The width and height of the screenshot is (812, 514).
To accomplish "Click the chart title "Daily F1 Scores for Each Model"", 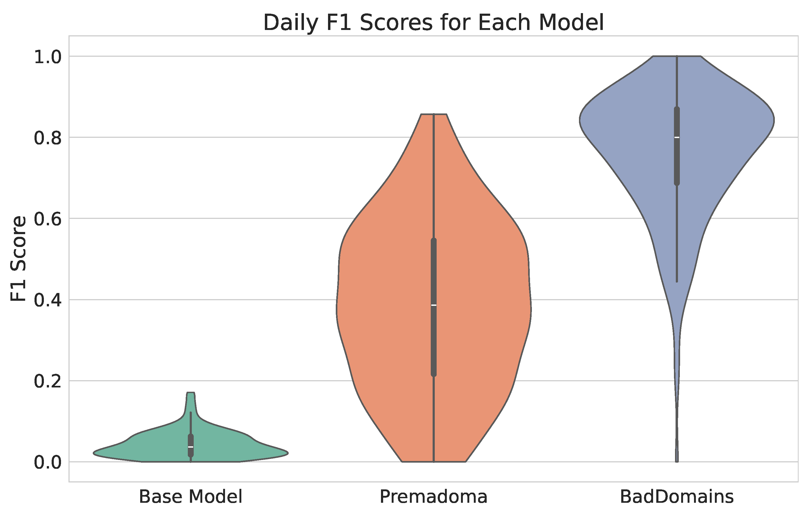I will [433, 23].
